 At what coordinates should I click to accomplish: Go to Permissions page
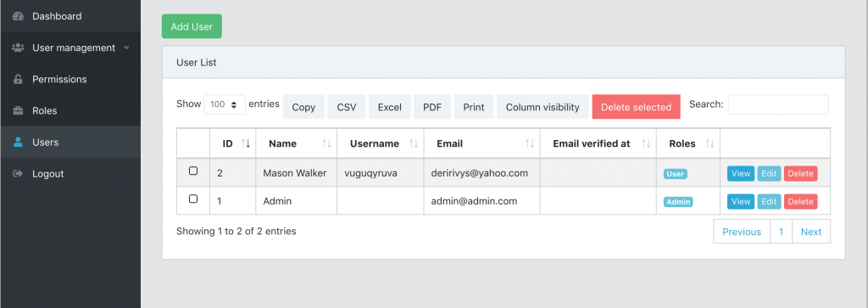[x=70, y=79]
